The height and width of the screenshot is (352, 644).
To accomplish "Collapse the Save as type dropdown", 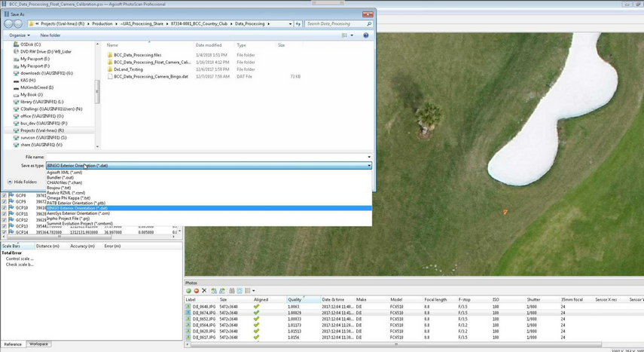I will point(369,166).
